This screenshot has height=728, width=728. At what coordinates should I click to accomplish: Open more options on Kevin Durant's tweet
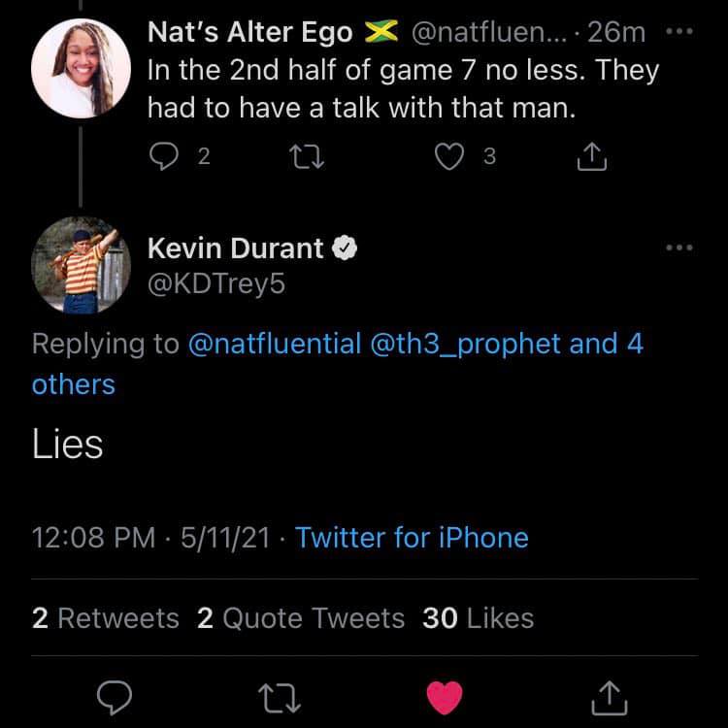point(680,248)
